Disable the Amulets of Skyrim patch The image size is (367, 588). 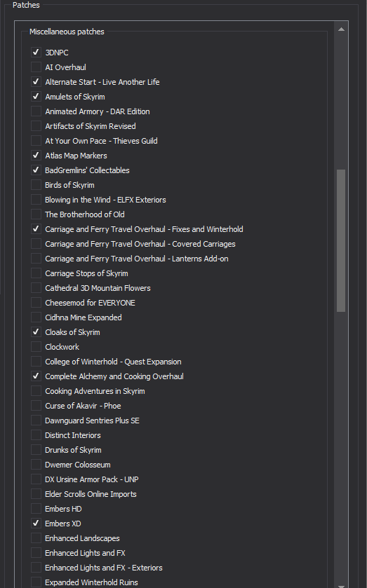36,97
